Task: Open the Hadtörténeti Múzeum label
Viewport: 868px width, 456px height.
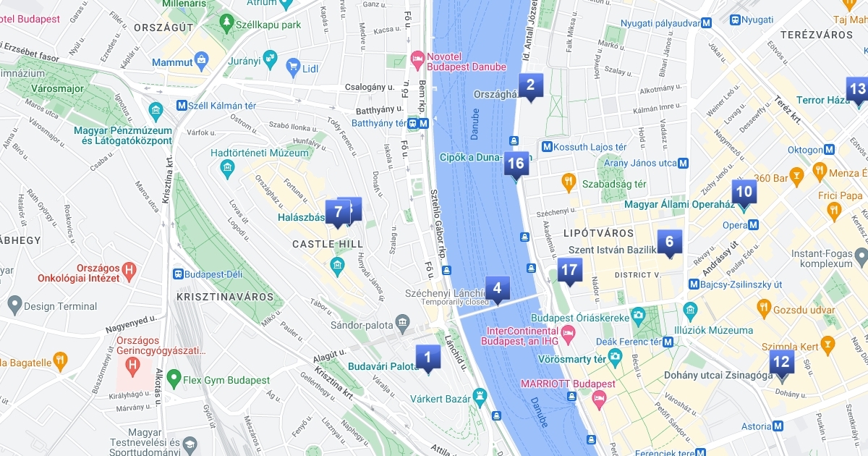Action: point(260,153)
